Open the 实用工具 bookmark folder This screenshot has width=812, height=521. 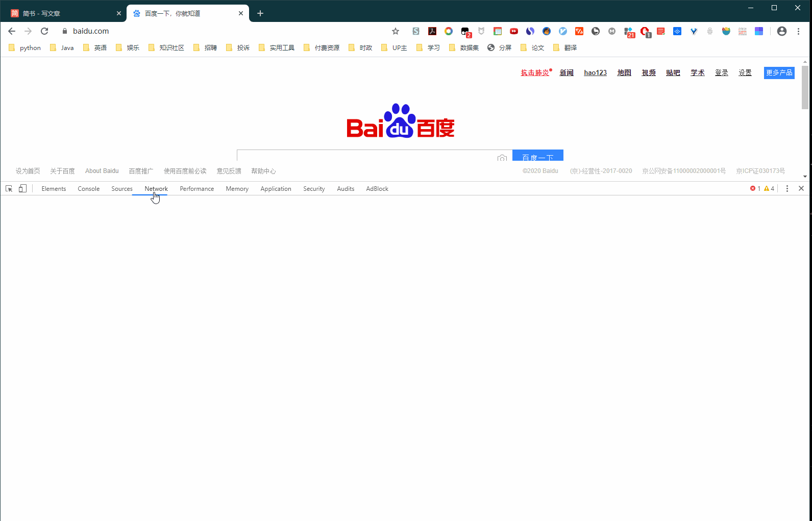coord(277,47)
